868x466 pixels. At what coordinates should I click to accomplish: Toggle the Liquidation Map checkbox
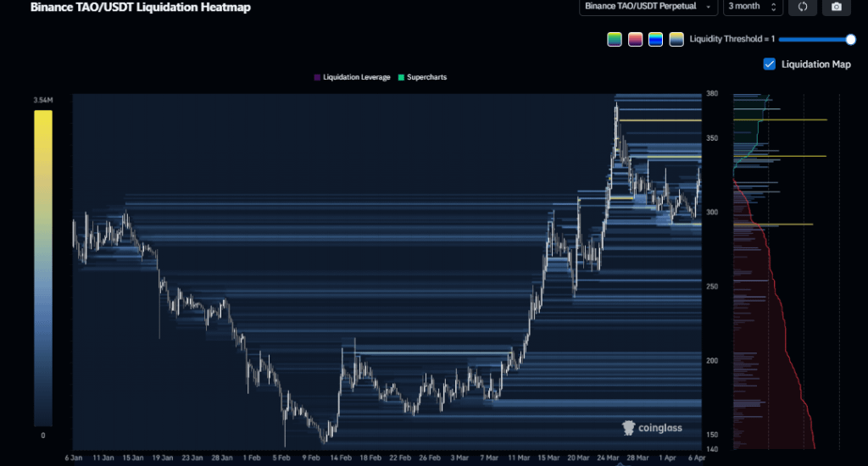(770, 64)
